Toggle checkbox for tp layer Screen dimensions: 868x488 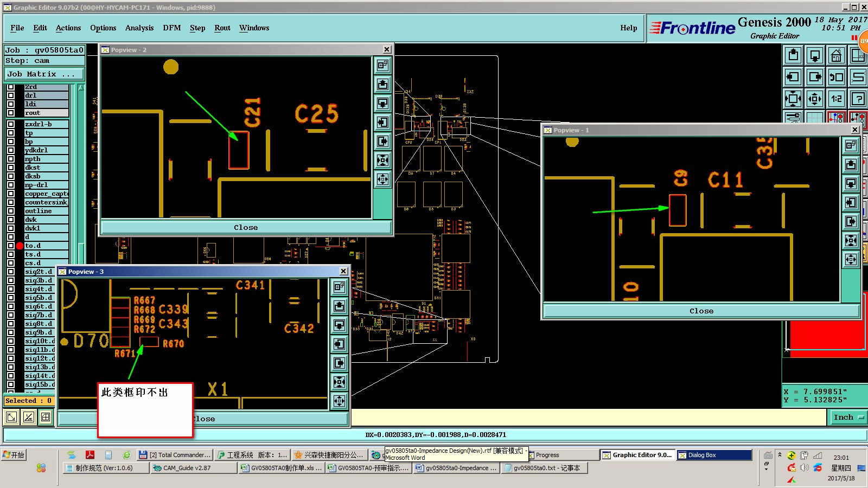coord(11,133)
